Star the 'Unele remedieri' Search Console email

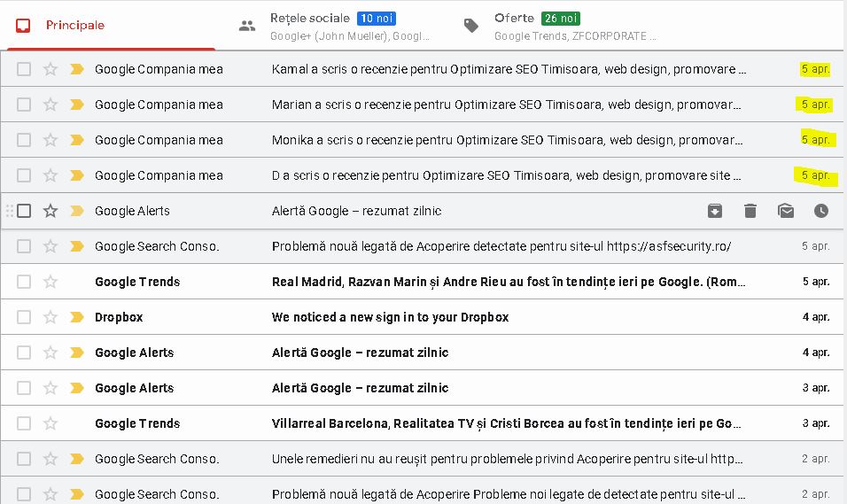click(51, 459)
